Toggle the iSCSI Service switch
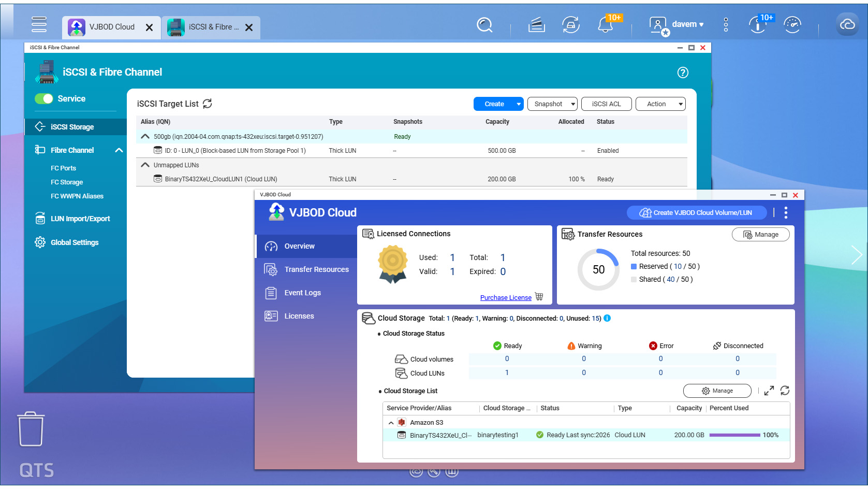The height and width of the screenshot is (489, 868). (44, 98)
